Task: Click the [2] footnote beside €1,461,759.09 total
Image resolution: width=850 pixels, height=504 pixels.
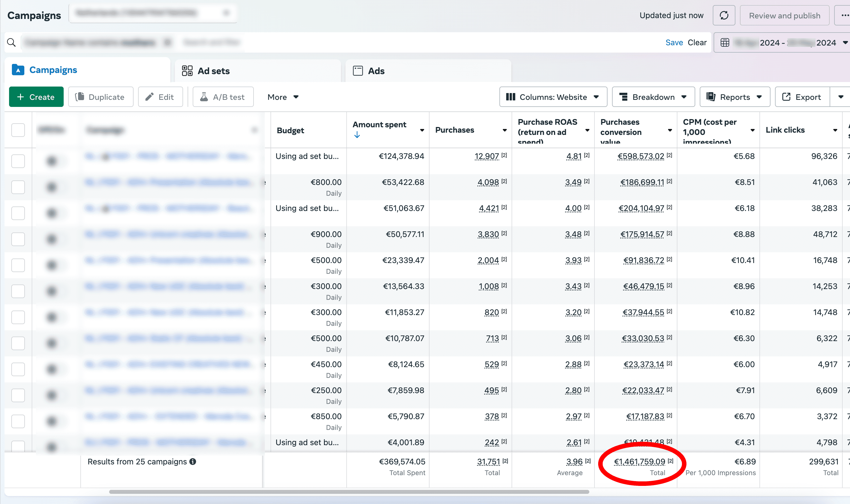Action: pos(671,461)
